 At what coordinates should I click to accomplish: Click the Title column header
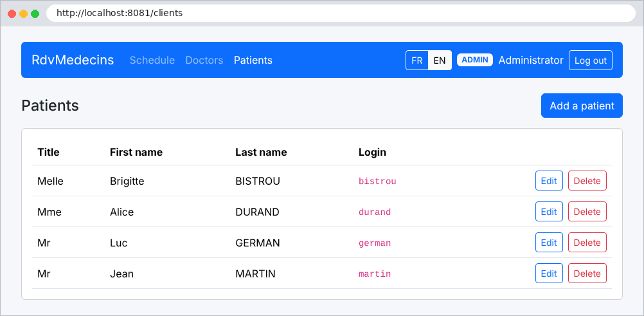pos(48,153)
